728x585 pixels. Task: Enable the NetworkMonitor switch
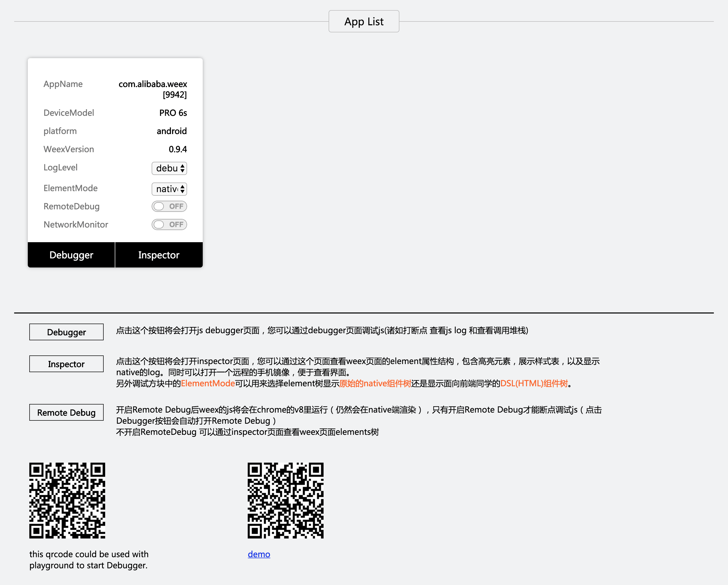tap(169, 224)
